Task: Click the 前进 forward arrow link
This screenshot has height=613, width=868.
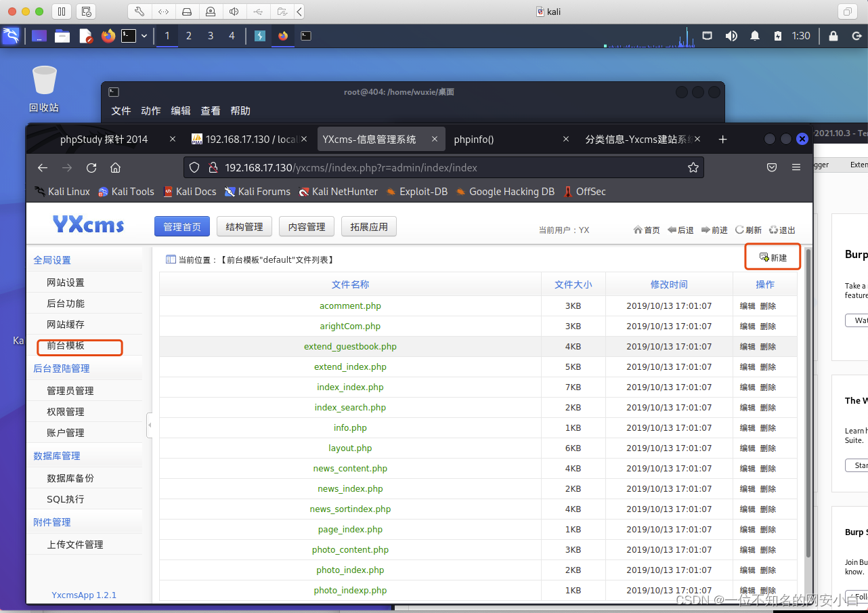Action: [714, 230]
